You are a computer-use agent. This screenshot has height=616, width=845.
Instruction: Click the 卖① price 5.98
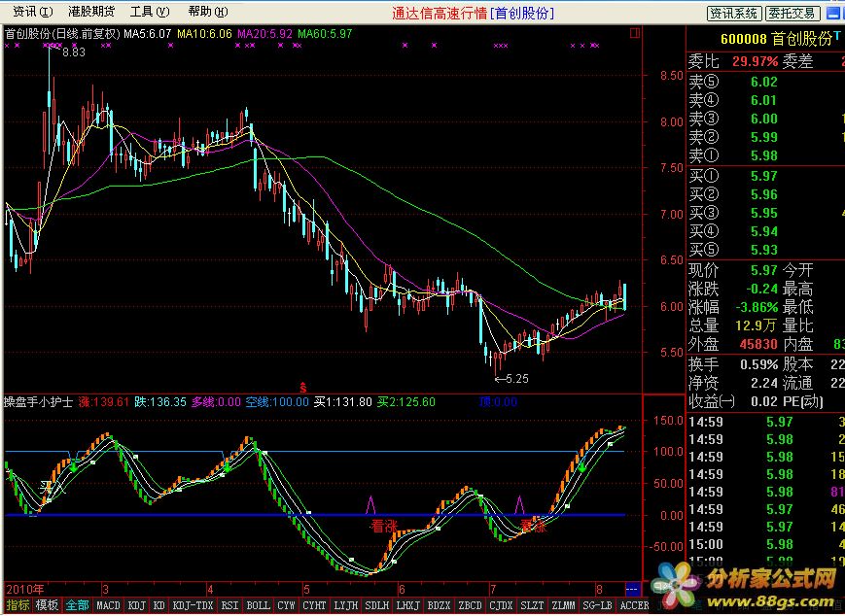pyautogui.click(x=764, y=155)
